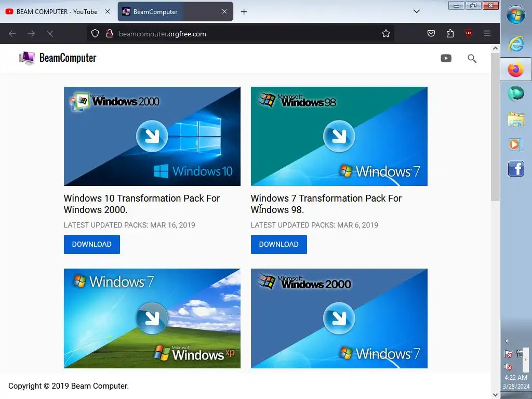Open the Extensions puzzle icon
The width and height of the screenshot is (532, 399).
pos(450,33)
